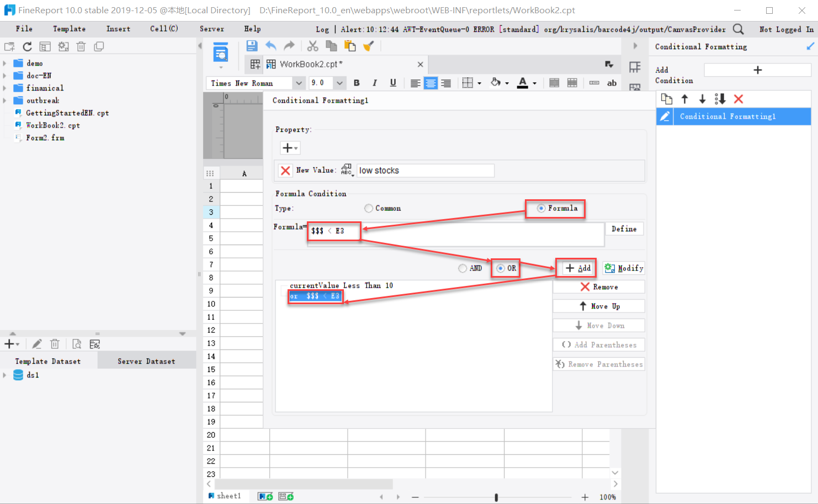The width and height of the screenshot is (818, 504).
Task: Adjust the zoom slider handle
Action: (x=496, y=497)
